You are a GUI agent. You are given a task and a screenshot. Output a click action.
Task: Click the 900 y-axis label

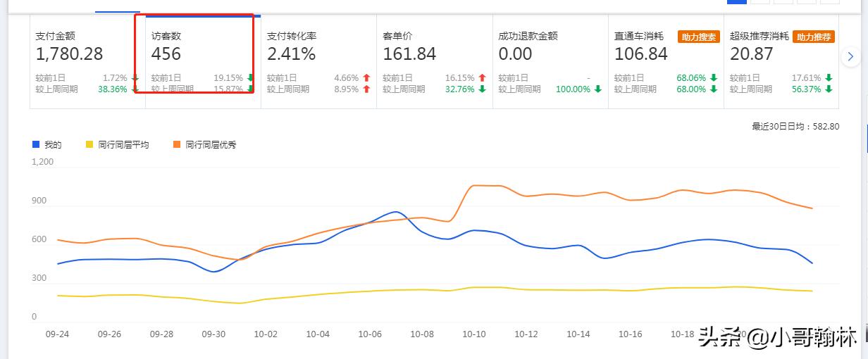coord(39,201)
